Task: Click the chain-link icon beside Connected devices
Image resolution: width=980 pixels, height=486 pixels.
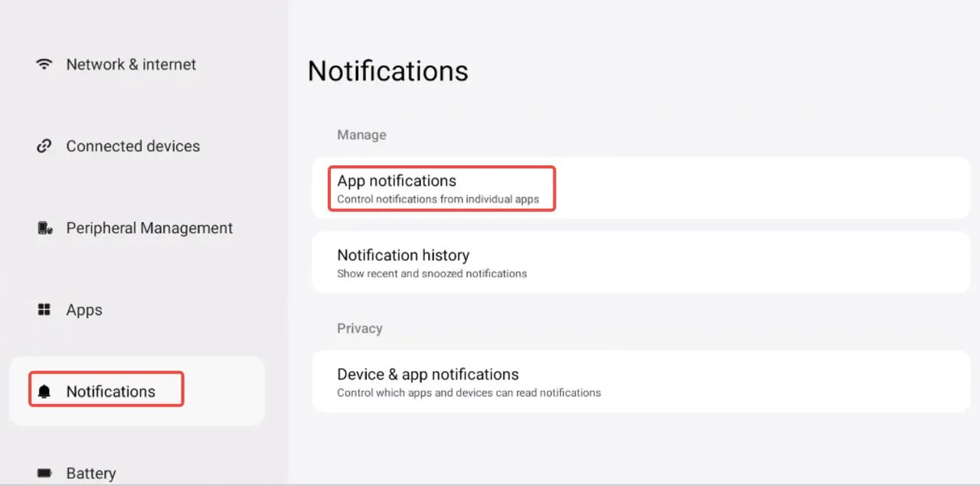Action: click(44, 146)
